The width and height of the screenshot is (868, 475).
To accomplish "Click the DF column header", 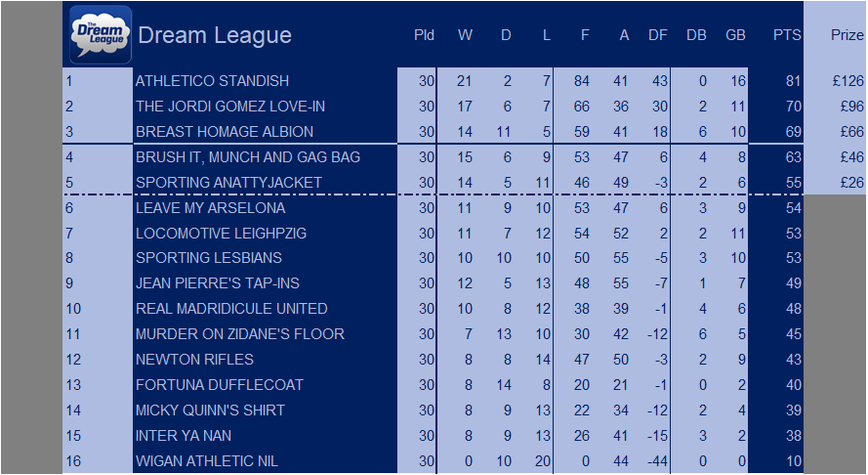I will tap(658, 35).
